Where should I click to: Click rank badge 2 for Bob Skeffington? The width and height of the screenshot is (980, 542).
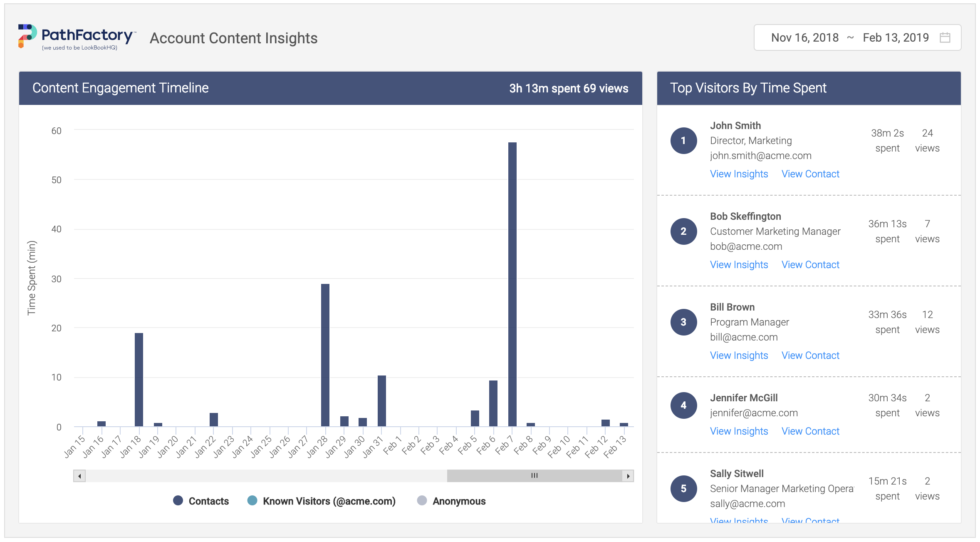(683, 231)
